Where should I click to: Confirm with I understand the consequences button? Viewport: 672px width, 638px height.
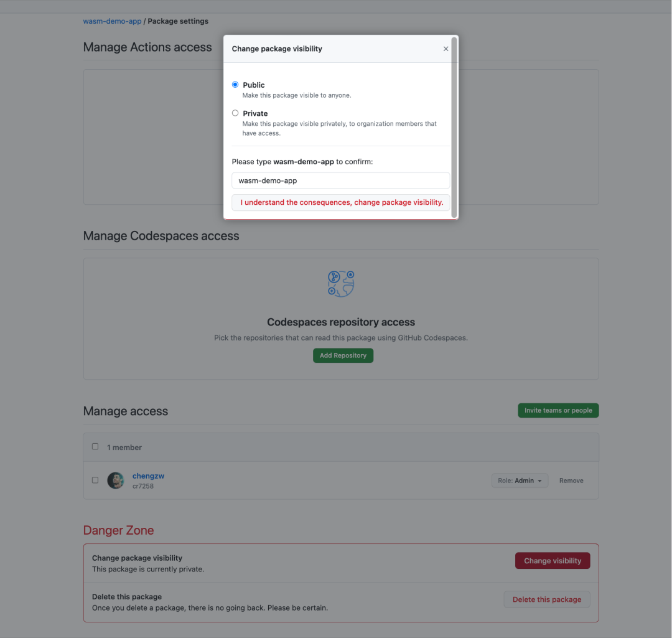(x=341, y=202)
